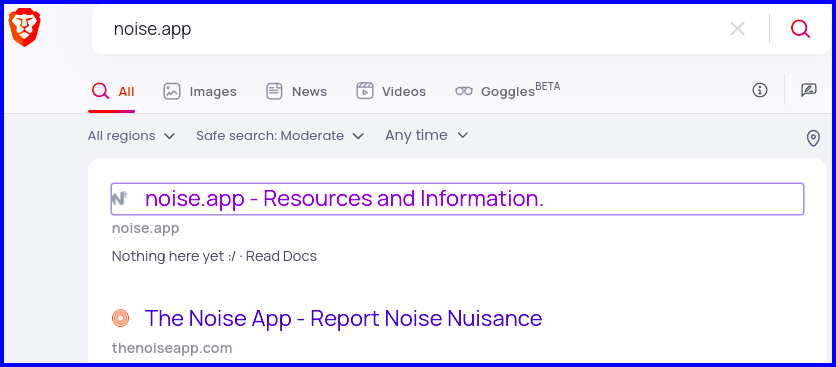Click the gray noise.app URL text

click(146, 228)
